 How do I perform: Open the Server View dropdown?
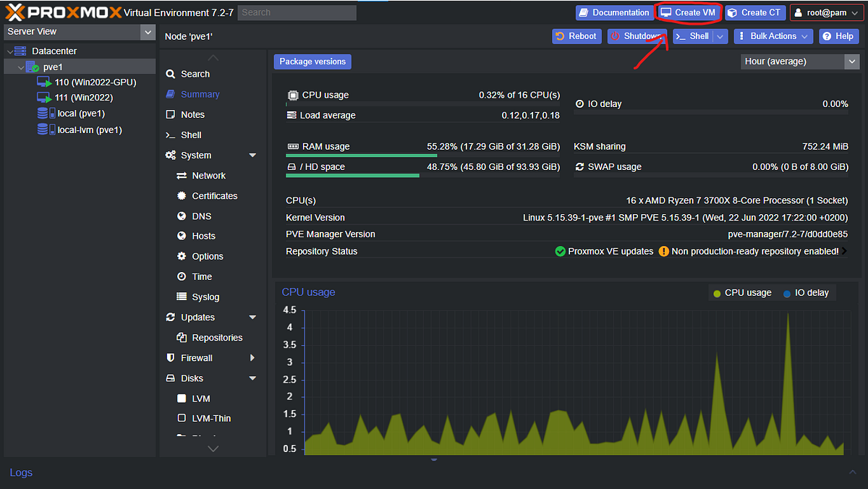point(78,32)
